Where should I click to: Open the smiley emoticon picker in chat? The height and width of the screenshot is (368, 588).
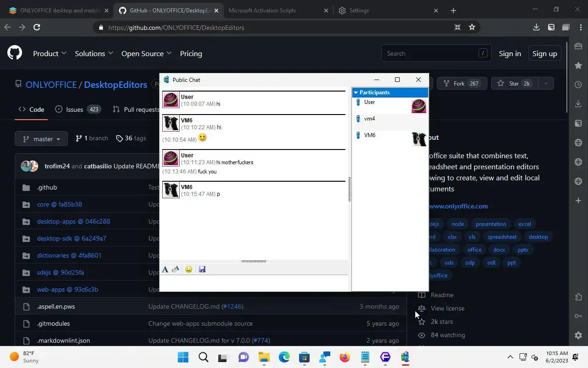189,270
